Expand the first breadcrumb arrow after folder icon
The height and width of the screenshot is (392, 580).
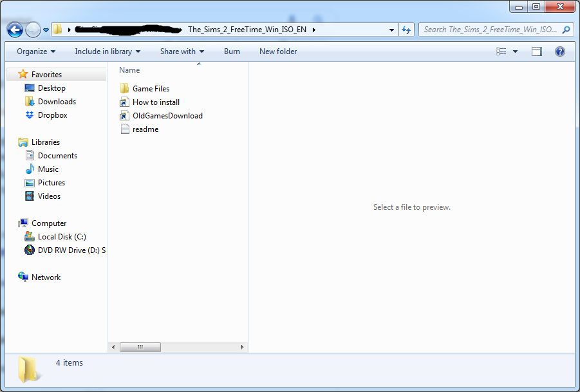click(69, 30)
